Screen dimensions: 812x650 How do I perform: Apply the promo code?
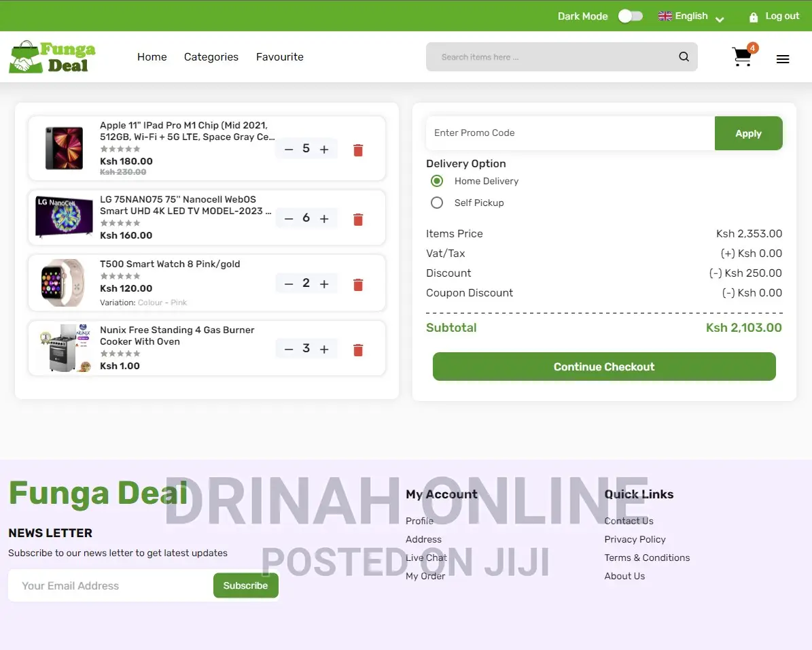(748, 133)
